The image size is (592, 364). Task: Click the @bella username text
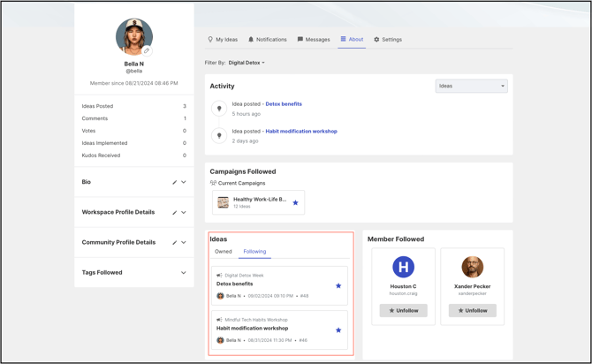coord(134,71)
